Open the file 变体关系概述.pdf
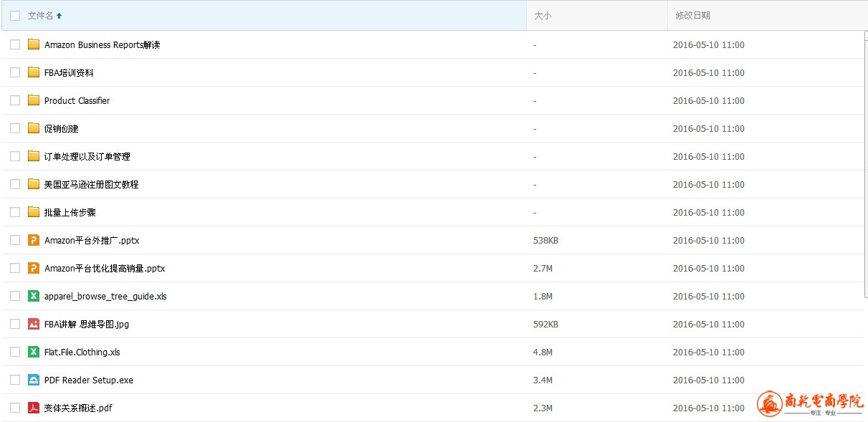 tap(78, 408)
